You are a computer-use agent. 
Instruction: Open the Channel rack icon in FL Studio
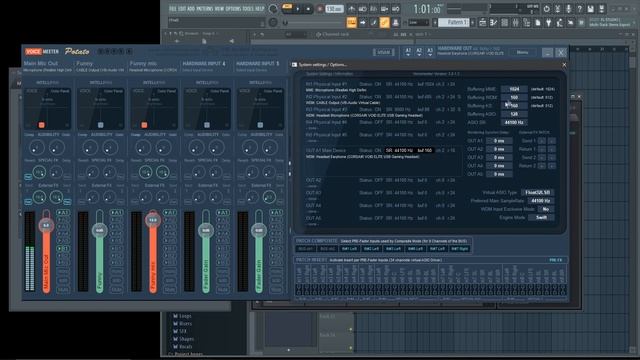point(504,23)
